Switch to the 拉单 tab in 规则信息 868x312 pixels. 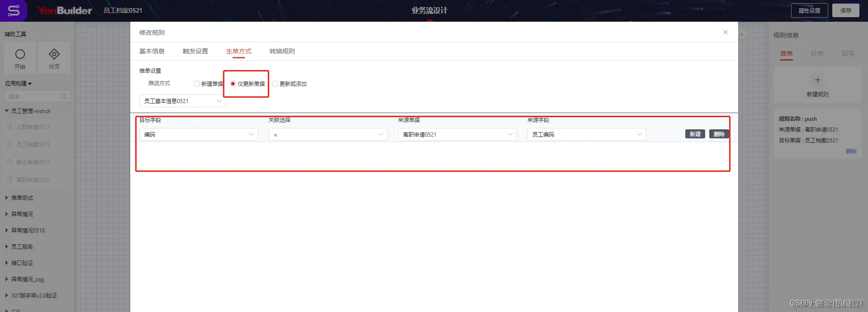pos(817,53)
